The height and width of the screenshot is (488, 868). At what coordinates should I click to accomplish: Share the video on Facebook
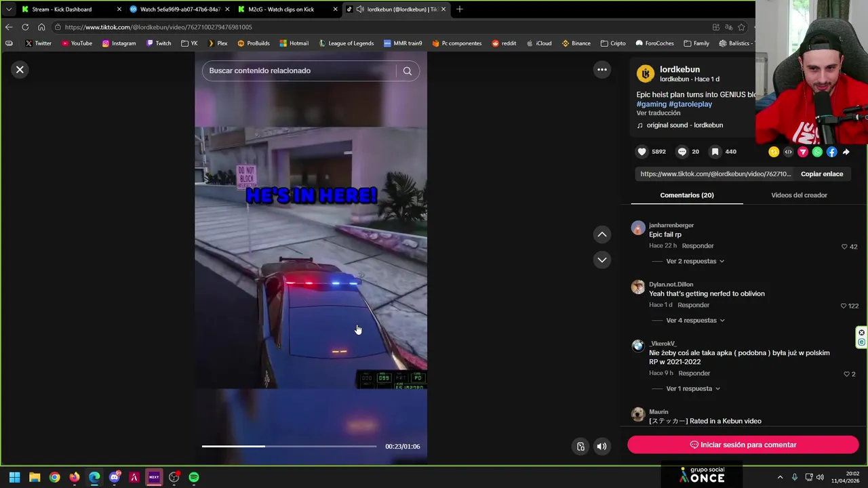[x=832, y=152]
